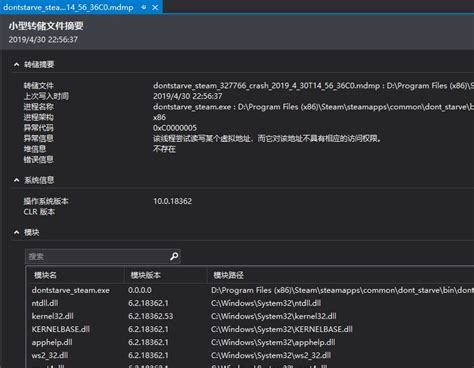Click the 小型转储文件摘要 heading
Image resolution: width=474 pixels, height=368 pixels.
(46, 26)
